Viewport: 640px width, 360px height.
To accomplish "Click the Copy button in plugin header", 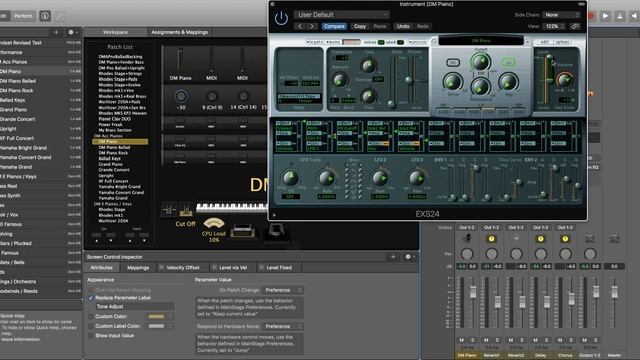I will (360, 26).
